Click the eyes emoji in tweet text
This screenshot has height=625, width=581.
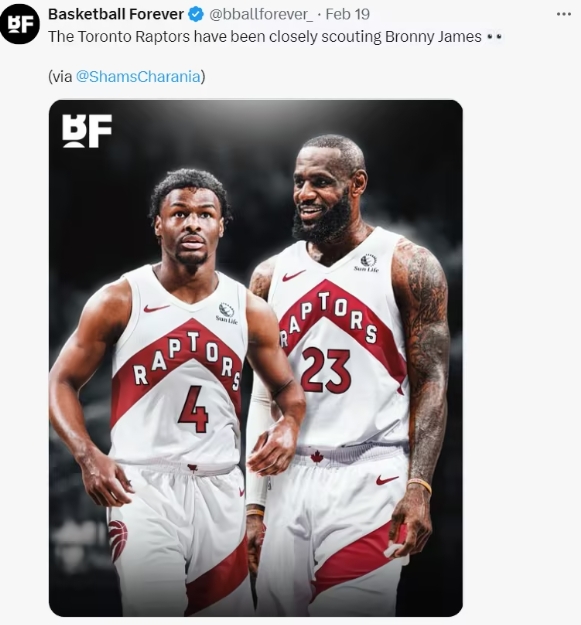pyautogui.click(x=495, y=37)
